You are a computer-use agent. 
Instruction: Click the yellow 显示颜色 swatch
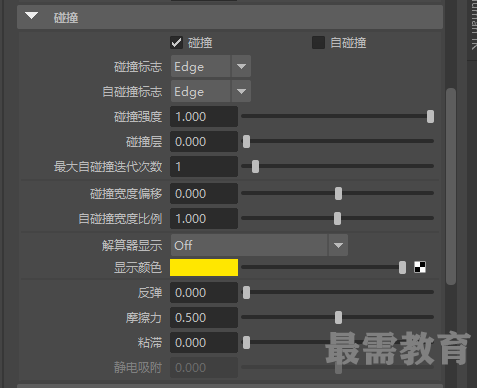point(204,267)
